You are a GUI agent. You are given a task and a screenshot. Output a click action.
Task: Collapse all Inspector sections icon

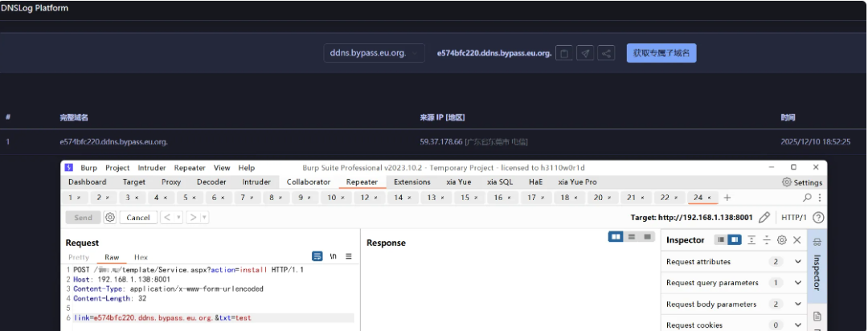click(x=767, y=239)
